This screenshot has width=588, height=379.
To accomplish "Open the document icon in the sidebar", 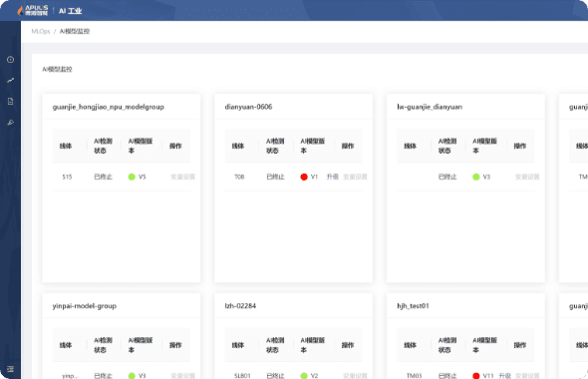I will coord(11,102).
